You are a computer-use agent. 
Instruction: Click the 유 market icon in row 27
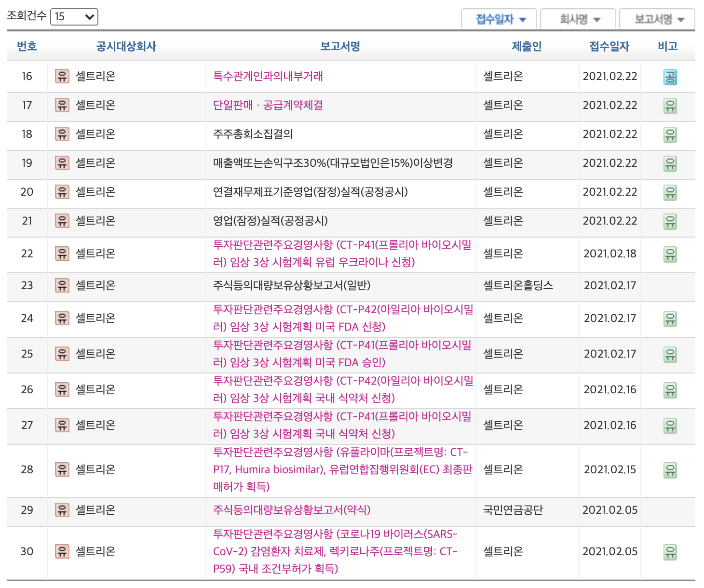pyautogui.click(x=62, y=425)
